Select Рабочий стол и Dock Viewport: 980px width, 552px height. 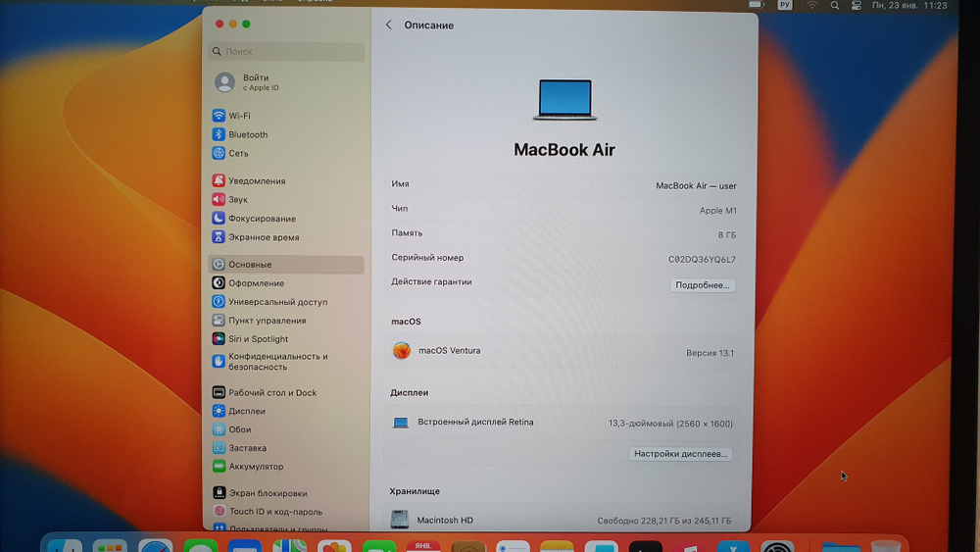click(x=265, y=392)
